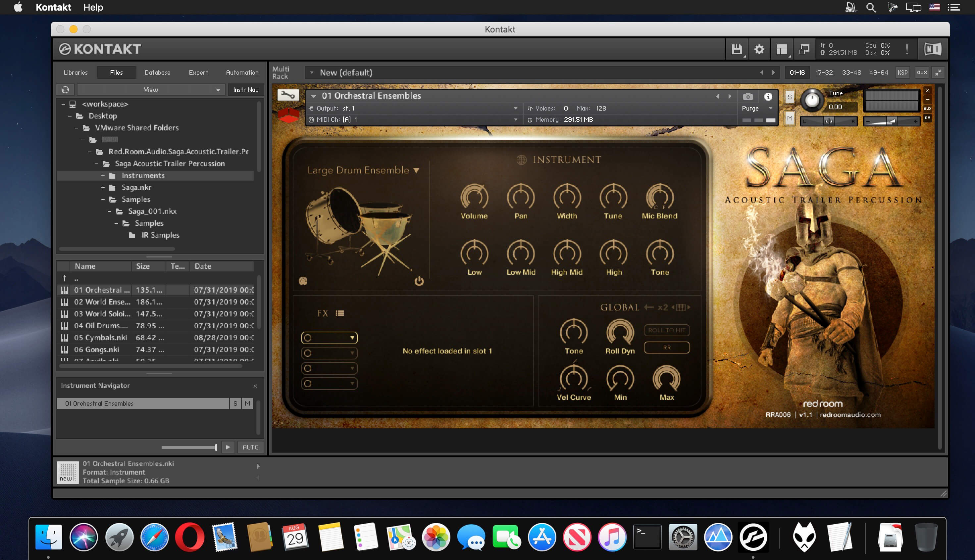
Task: Minimize rack view with the arrows icon
Action: (x=939, y=72)
